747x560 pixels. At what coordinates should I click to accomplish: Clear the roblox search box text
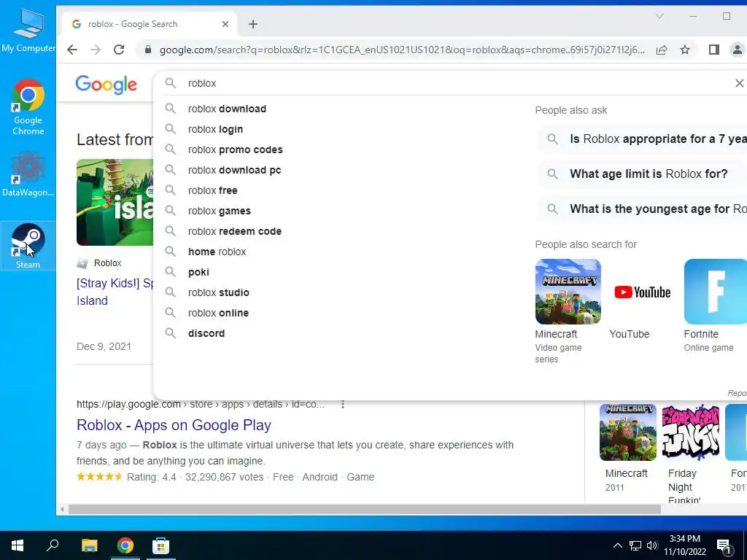click(739, 83)
